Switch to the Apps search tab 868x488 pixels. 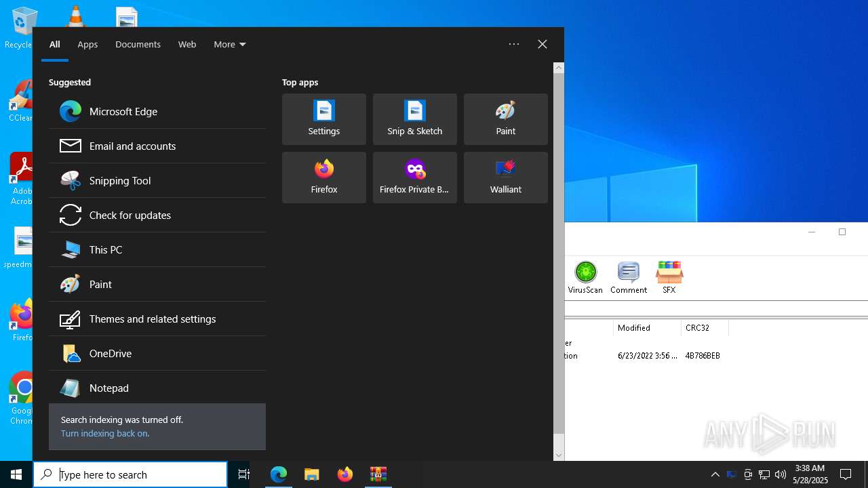[87, 44]
